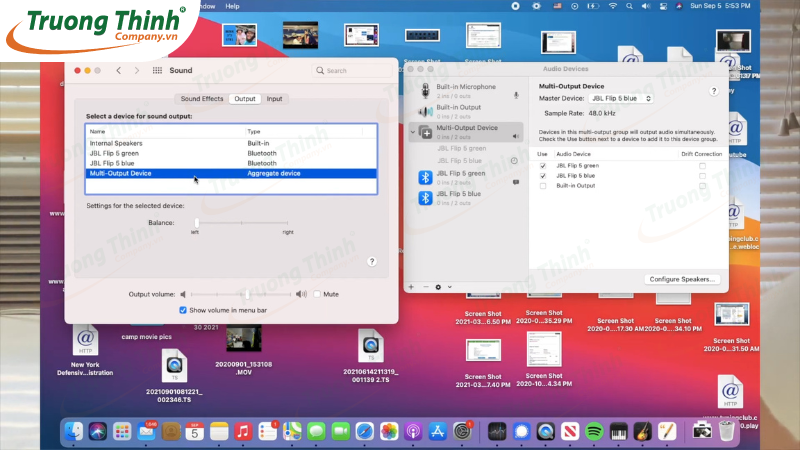This screenshot has width=800, height=450.
Task: Select JBL Flip 5 blue in Sound output list
Action: point(231,163)
